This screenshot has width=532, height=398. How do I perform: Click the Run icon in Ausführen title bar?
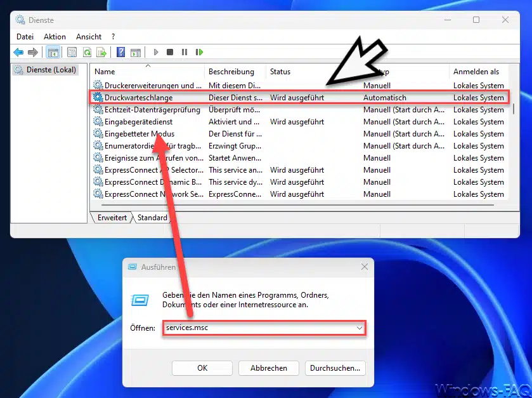[133, 267]
